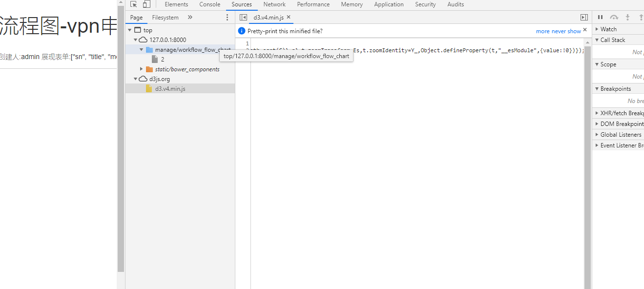Open the Network tab
644x289 pixels.
coord(274,4)
